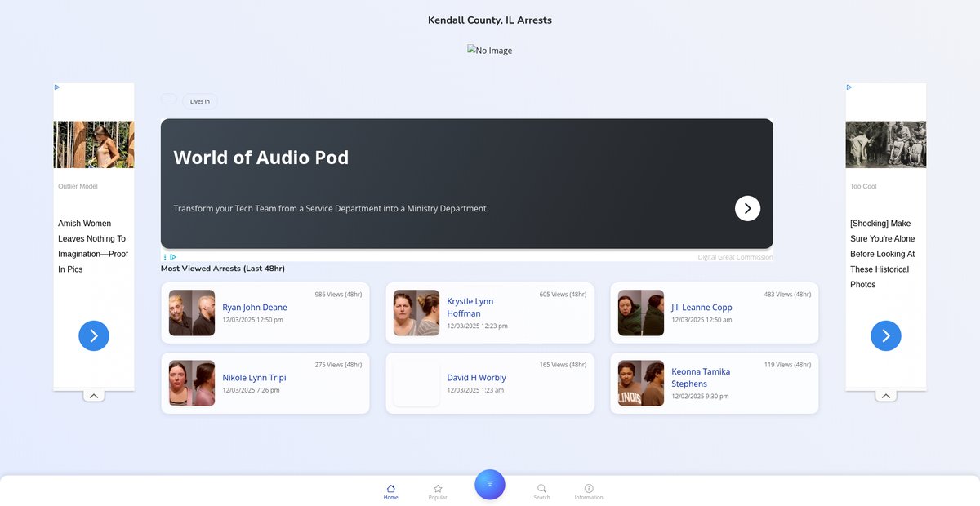Viewport: 980px width, 506px height.
Task: Click the blue arrow on Amish Women ad
Action: 94,335
